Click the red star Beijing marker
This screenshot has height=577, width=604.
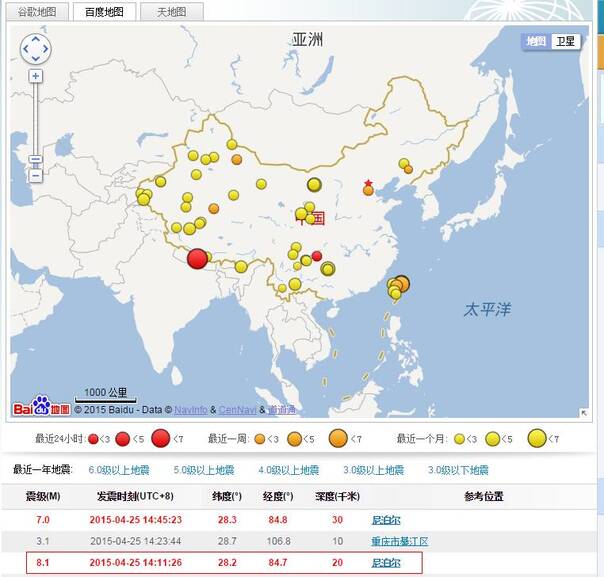368,184
